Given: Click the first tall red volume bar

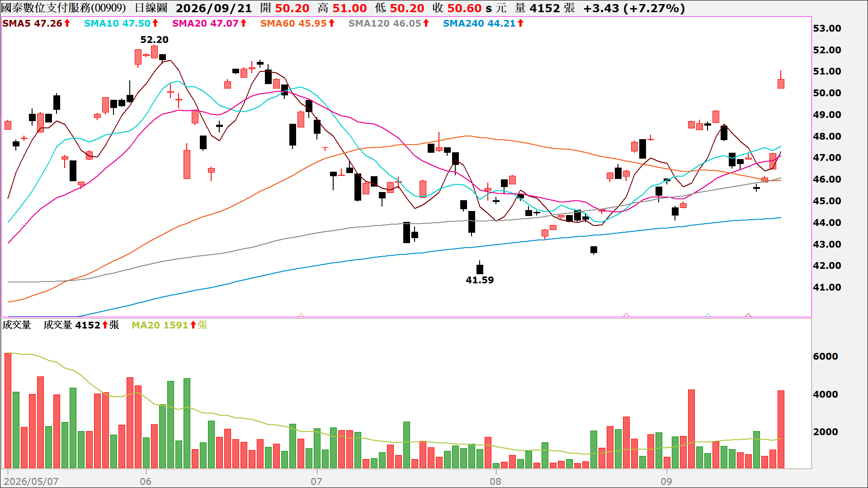Looking at the screenshot, I should (x=8, y=410).
